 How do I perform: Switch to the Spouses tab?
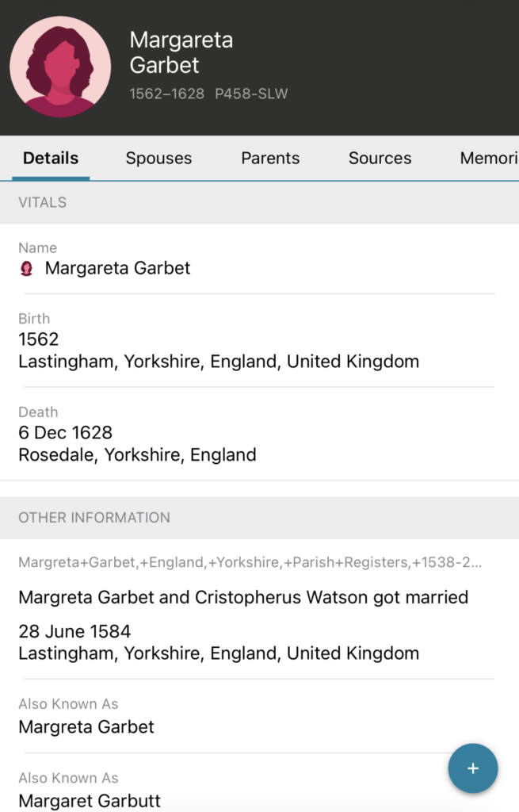158,158
